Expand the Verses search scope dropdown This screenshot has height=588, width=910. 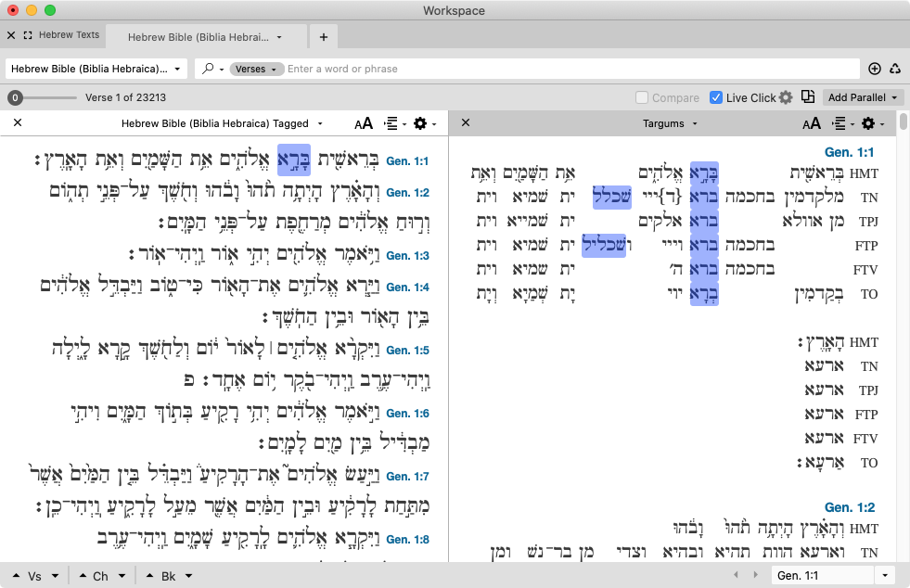pos(255,69)
